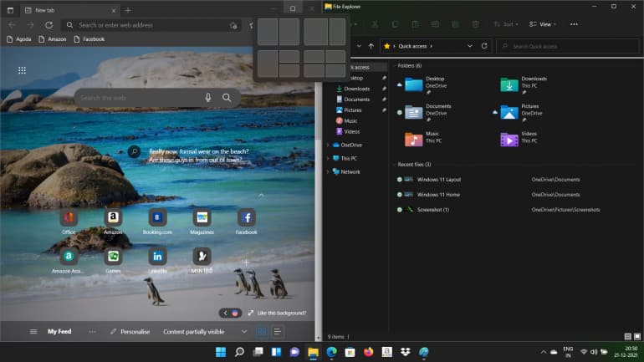Click the Windows Start button on taskbar
This screenshot has width=644, height=362.
tap(220, 352)
